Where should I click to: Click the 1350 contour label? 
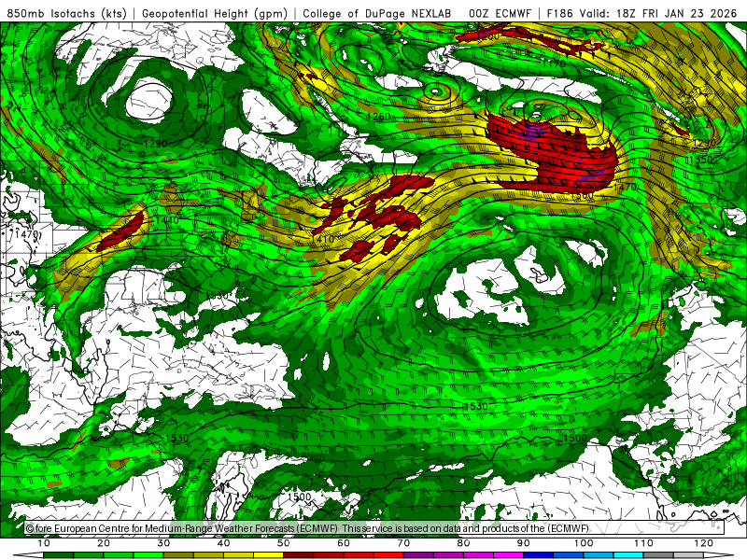tap(699, 160)
